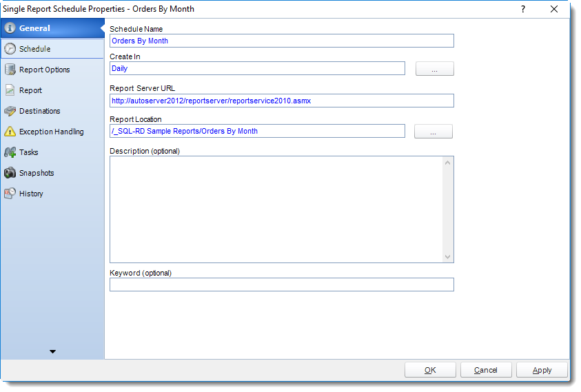Click the Cancel button

tap(486, 370)
